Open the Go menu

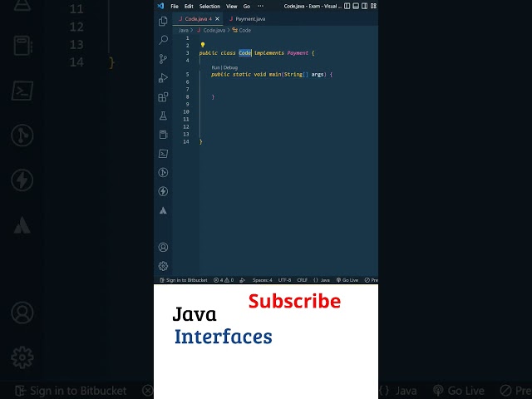tap(247, 6)
